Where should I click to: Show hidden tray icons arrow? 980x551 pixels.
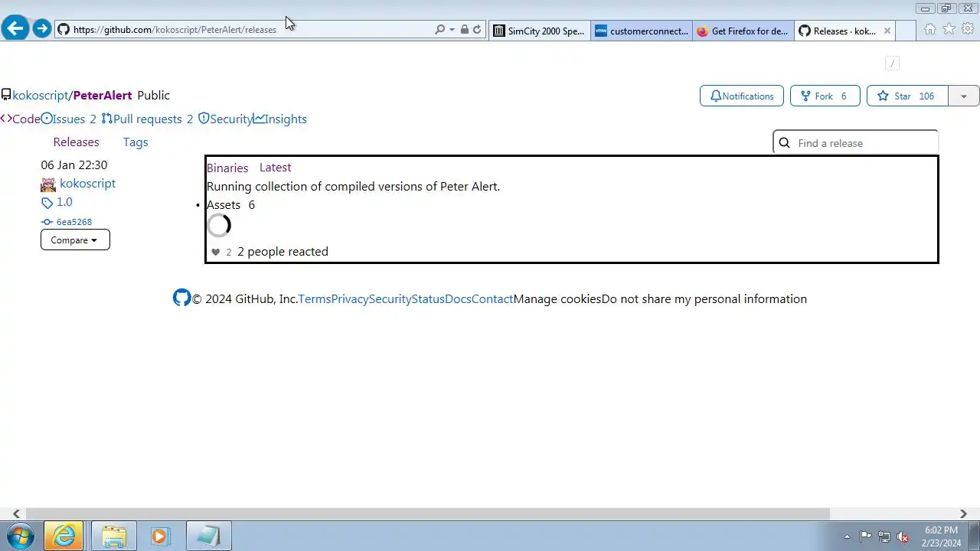847,536
